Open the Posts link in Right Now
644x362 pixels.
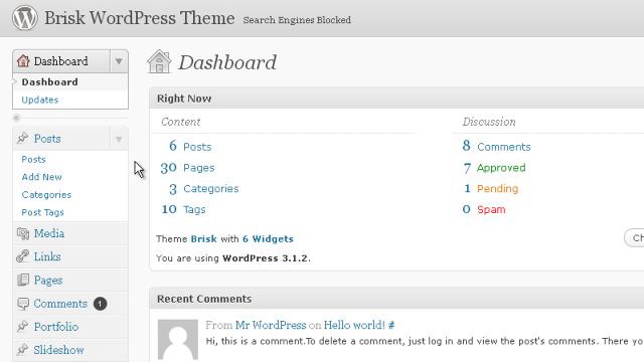pos(197,147)
